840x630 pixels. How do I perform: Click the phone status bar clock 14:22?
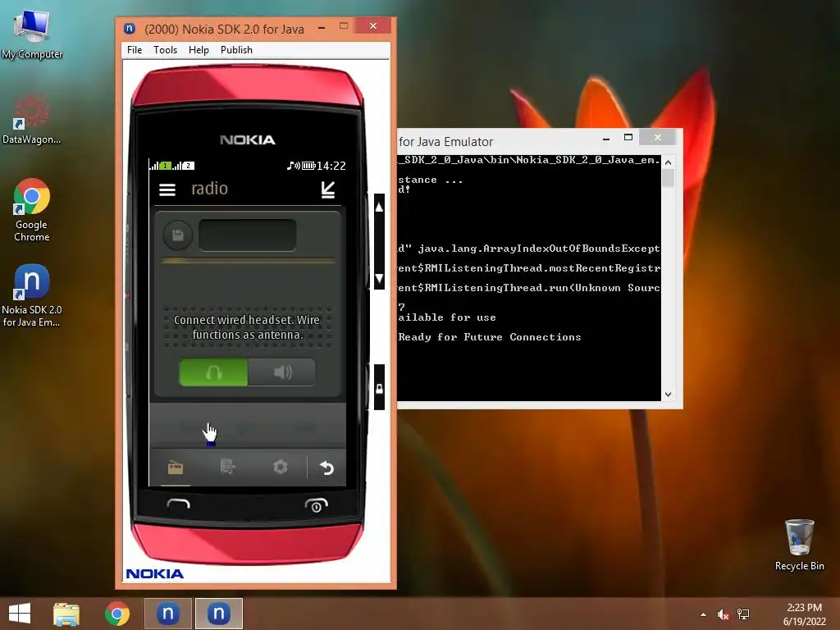click(x=331, y=166)
